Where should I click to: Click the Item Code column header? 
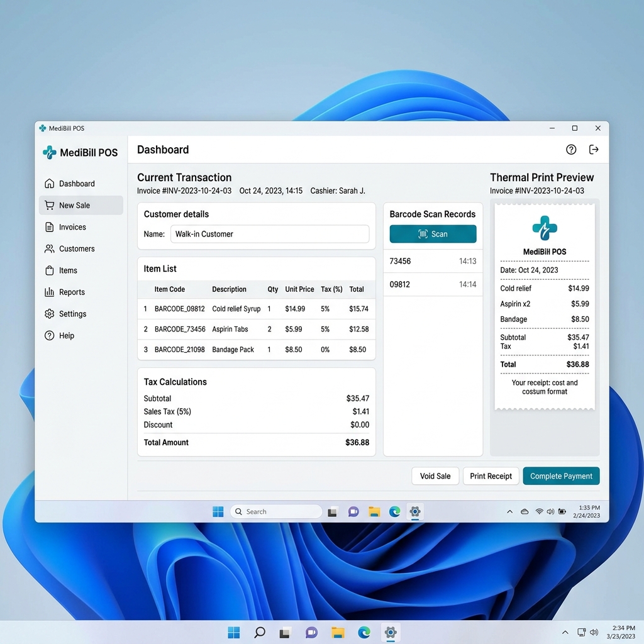[x=170, y=289]
